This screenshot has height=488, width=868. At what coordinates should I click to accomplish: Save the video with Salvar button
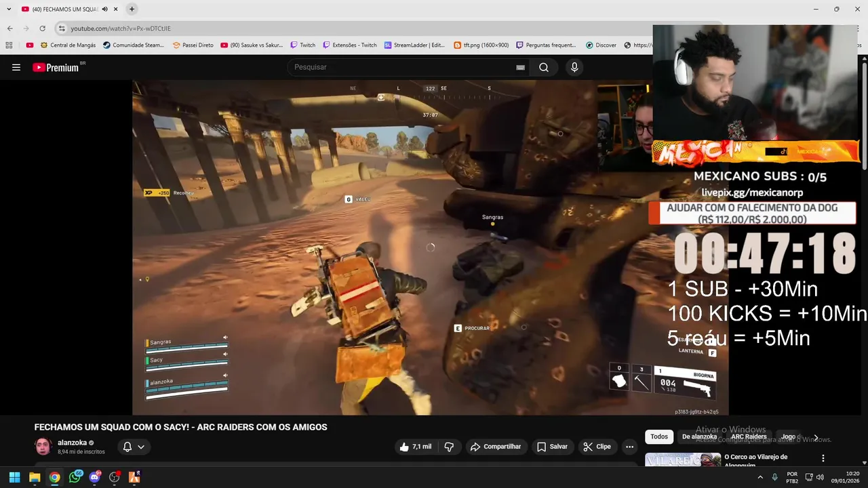pos(552,447)
